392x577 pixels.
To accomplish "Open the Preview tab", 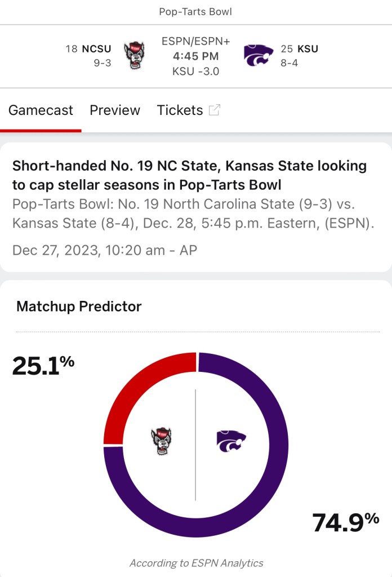I will (x=115, y=110).
